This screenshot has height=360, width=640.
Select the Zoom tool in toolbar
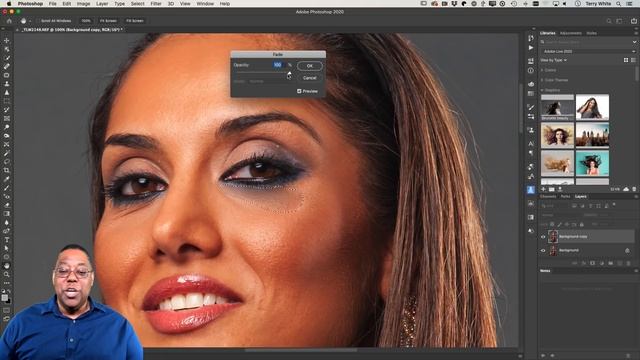pyautogui.click(x=7, y=274)
